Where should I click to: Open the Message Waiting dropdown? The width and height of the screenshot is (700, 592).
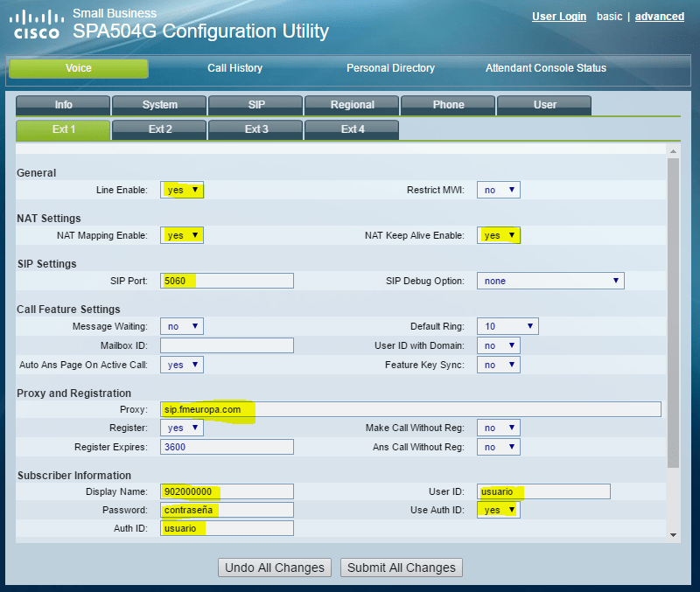click(x=182, y=326)
